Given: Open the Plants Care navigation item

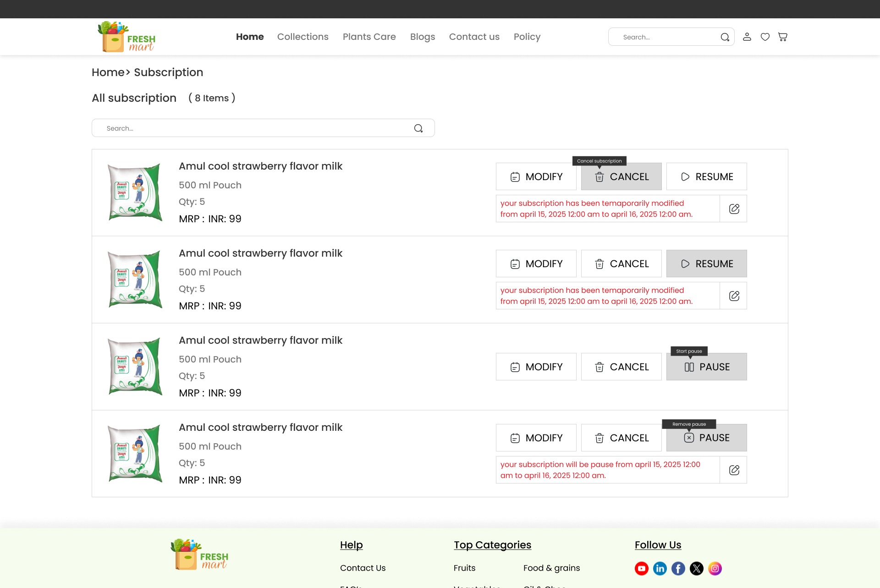Looking at the screenshot, I should point(369,37).
